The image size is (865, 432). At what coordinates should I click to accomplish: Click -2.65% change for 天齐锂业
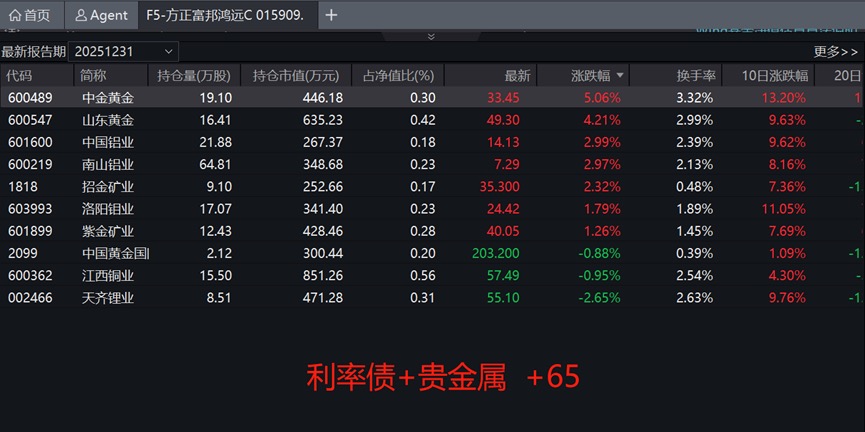pyautogui.click(x=599, y=298)
